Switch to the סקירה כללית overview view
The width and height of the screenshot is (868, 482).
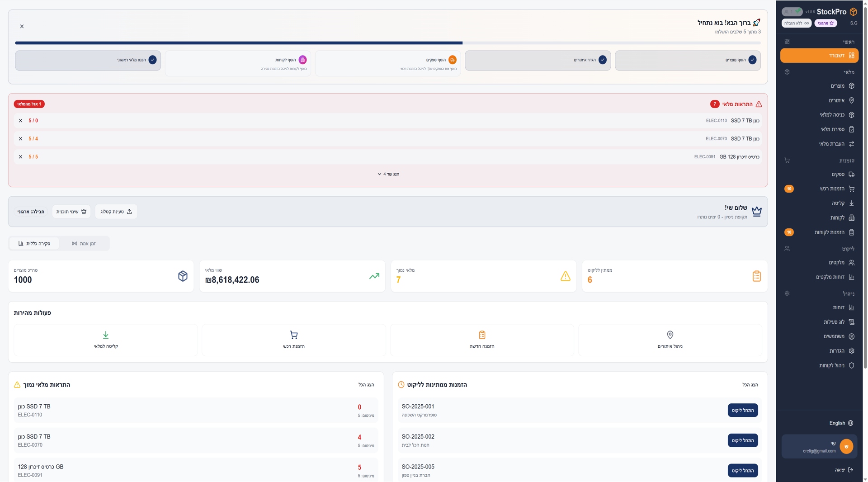click(34, 244)
